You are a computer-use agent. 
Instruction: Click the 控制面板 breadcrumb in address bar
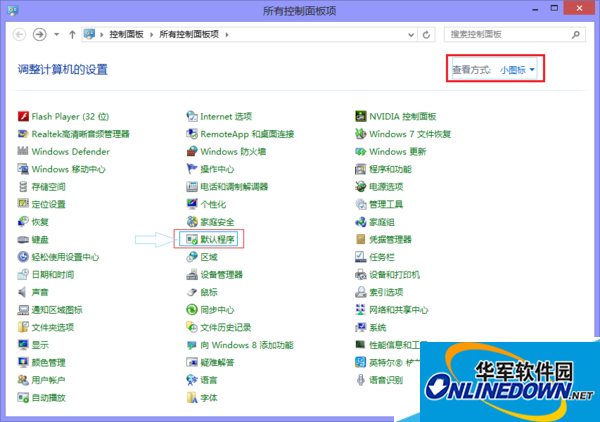click(128, 34)
